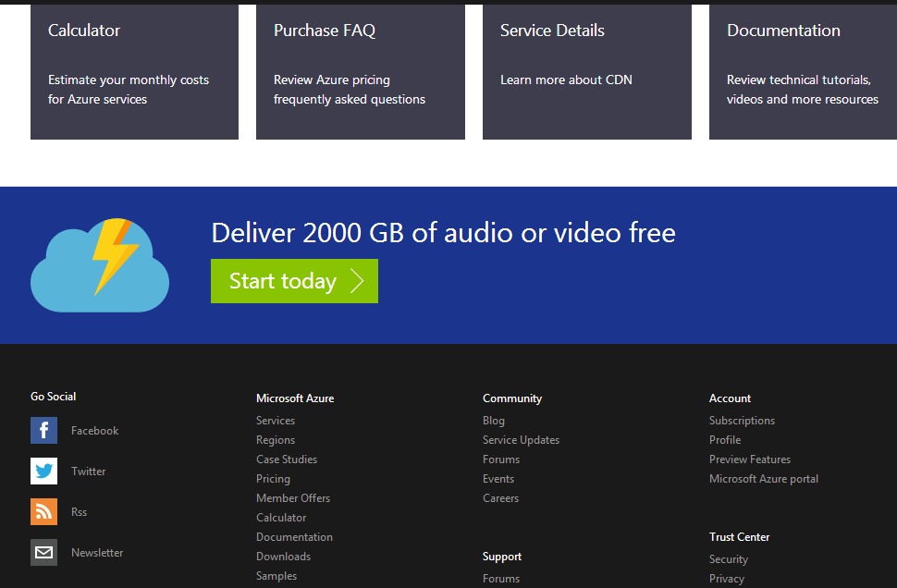The height and width of the screenshot is (588, 897).
Task: Go to Subscriptions under Account
Action: (742, 421)
